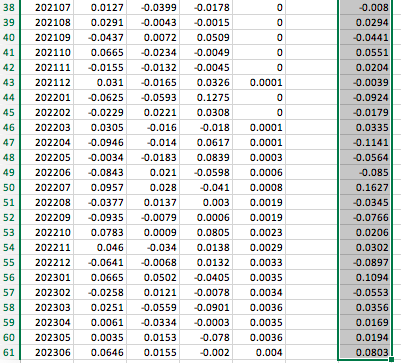The width and height of the screenshot is (401, 363).
Task: Select shaded cell containing 0.0294
Action: pos(365,22)
